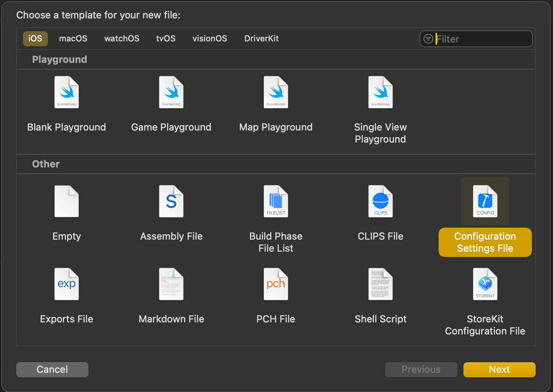Screen dimensions: 553x392
Task: Open the watchOS platform tab
Action: pos(122,39)
